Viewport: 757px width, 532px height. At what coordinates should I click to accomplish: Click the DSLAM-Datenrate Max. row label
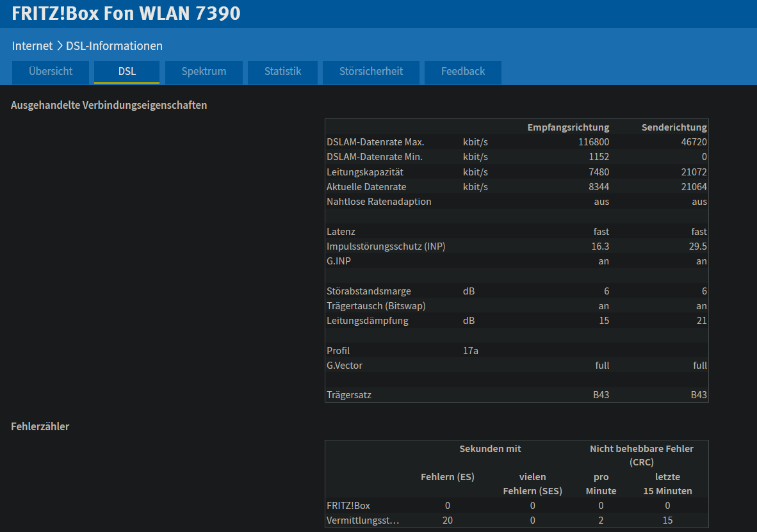pos(375,142)
